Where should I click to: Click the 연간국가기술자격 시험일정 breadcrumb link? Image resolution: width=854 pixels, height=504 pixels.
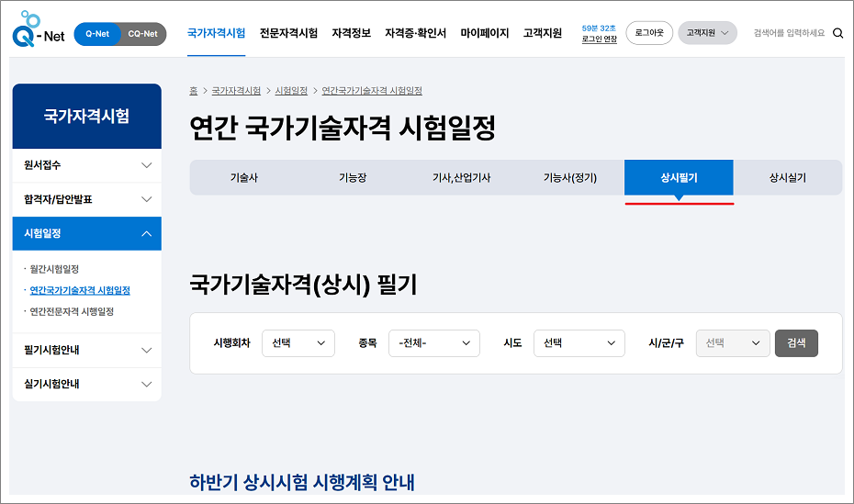point(372,91)
